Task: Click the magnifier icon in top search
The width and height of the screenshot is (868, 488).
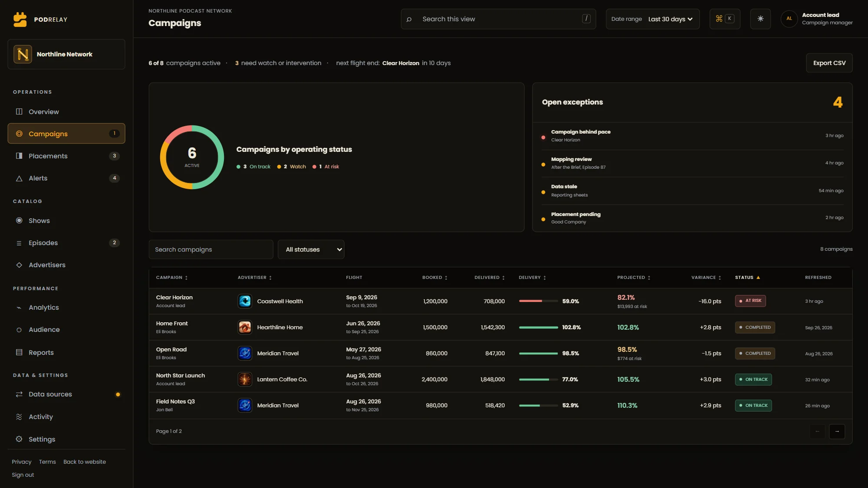Action: 409,19
